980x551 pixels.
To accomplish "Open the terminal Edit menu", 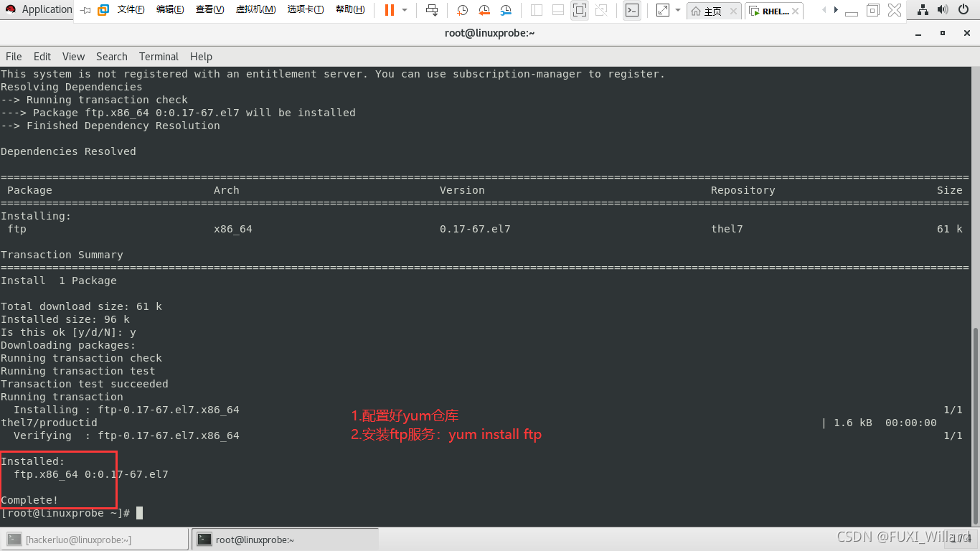I will point(42,57).
